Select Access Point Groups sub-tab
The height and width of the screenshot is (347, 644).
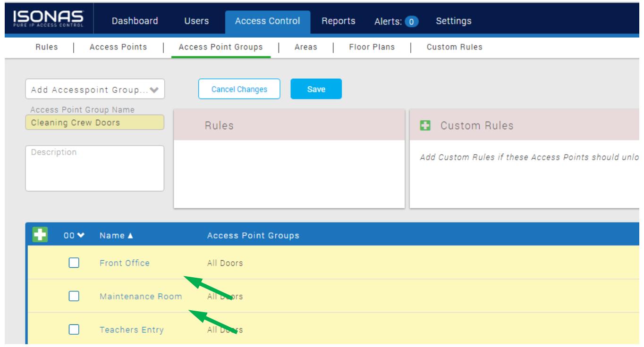pyautogui.click(x=220, y=47)
